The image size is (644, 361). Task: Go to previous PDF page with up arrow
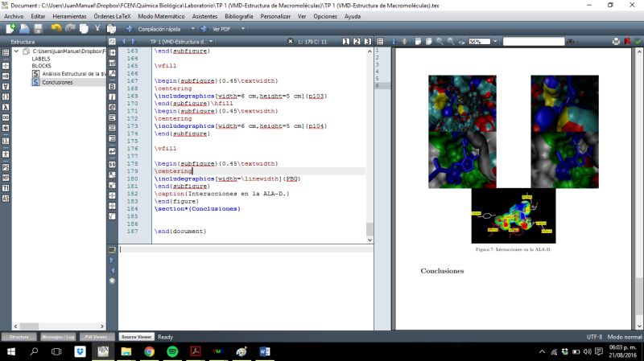(394, 42)
